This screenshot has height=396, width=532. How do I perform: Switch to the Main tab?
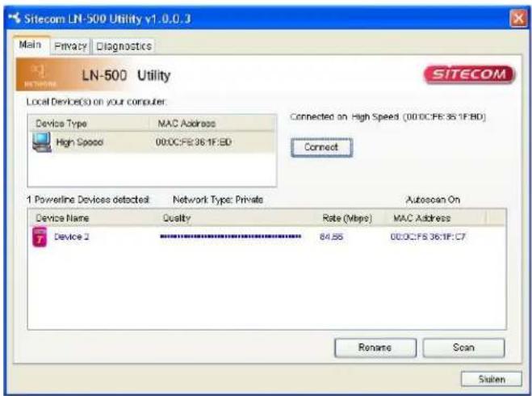click(x=31, y=44)
